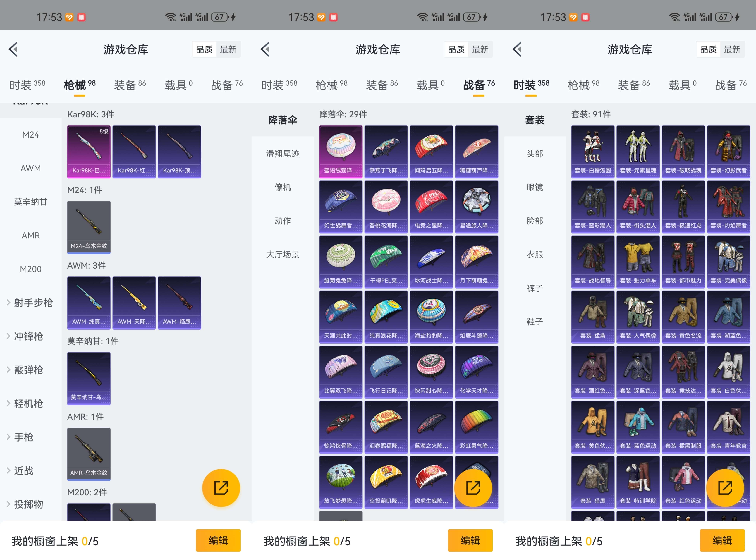Choose 滑翔尾迹 category in sidebar
Screen dimensions: 756x560
(283, 154)
